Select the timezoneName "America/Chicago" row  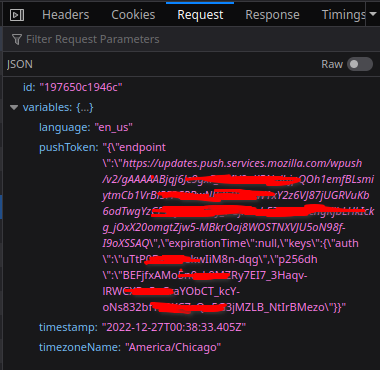191,347
